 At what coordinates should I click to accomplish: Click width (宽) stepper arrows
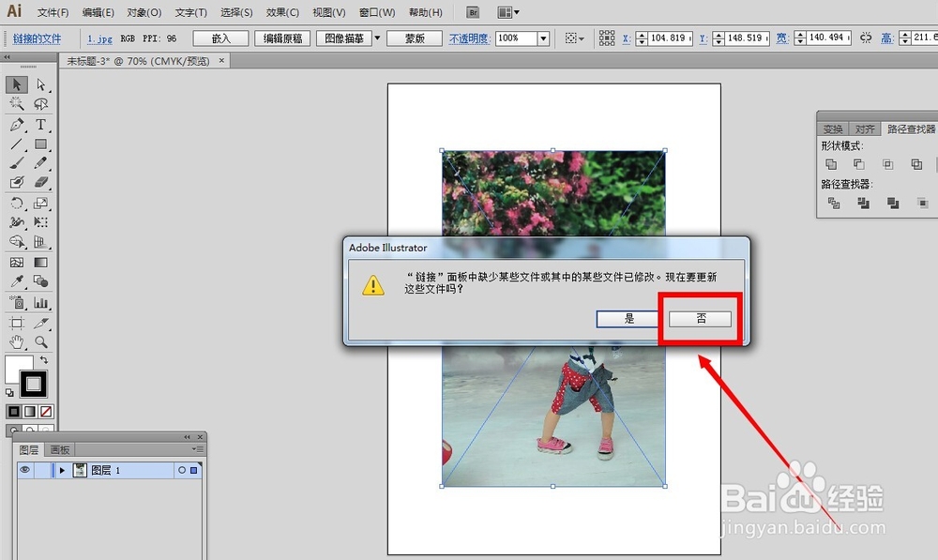tap(800, 38)
